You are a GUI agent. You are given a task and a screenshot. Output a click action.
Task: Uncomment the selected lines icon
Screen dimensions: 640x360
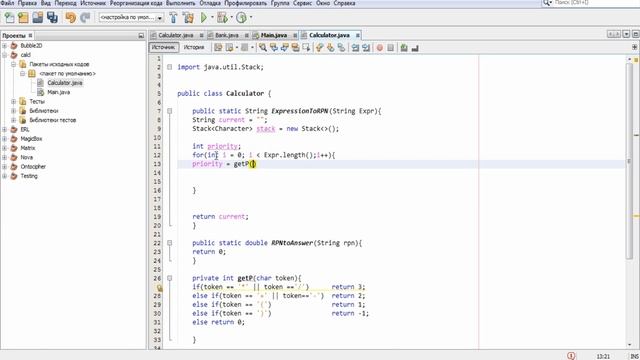(415, 48)
